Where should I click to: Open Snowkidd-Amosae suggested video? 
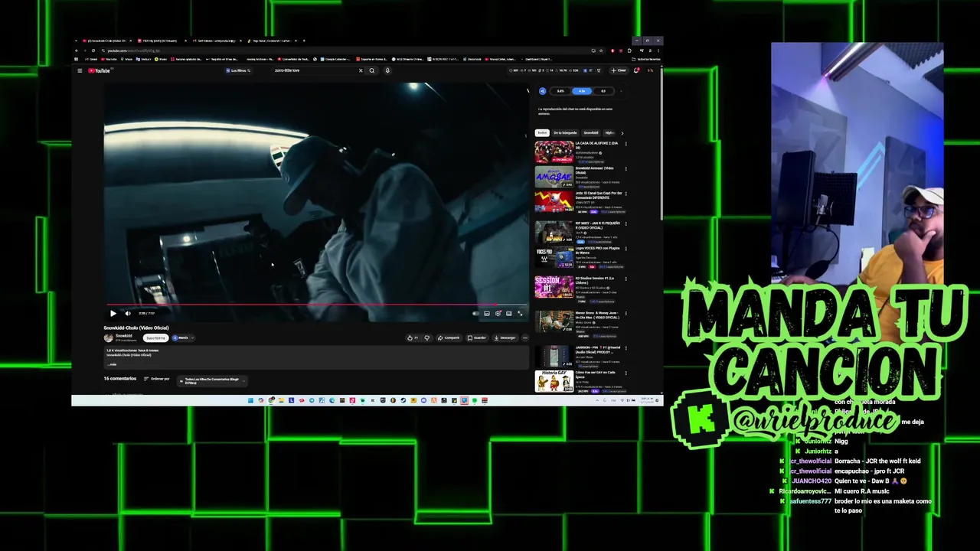coord(554,177)
